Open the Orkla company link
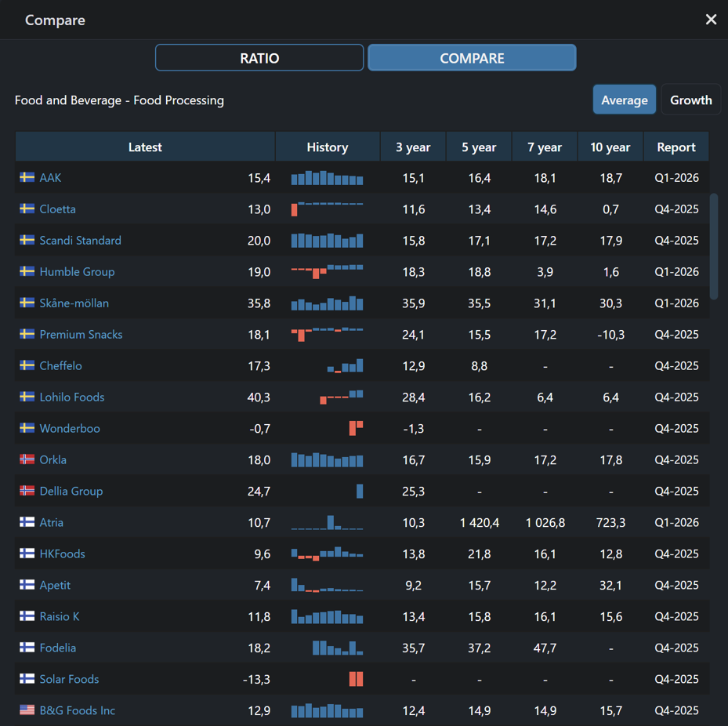 [x=53, y=459]
